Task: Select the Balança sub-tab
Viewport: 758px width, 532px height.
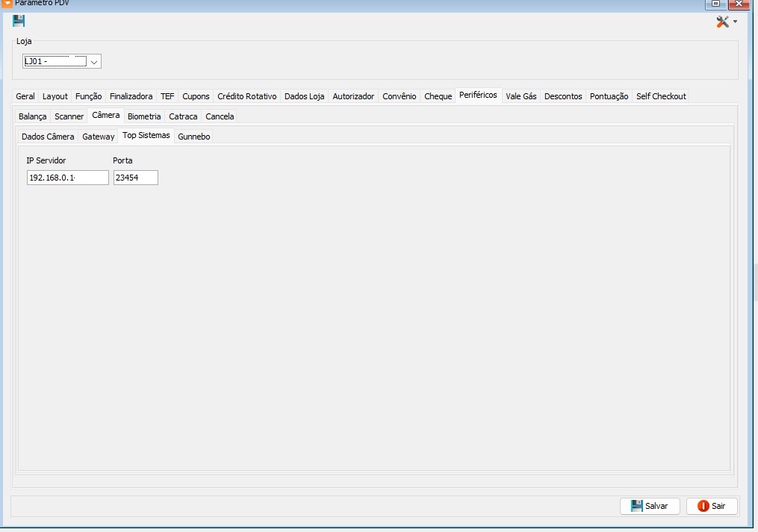Action: click(32, 116)
